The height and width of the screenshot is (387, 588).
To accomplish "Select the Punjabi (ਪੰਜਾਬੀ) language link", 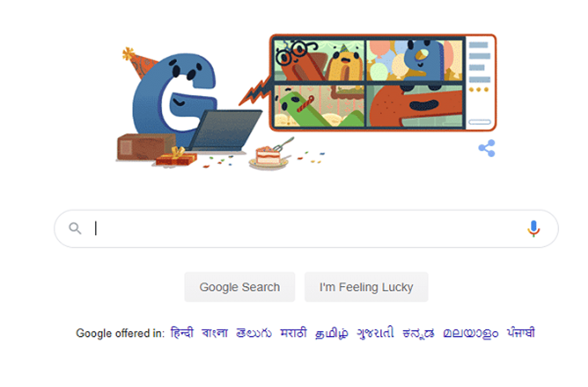I will (521, 333).
